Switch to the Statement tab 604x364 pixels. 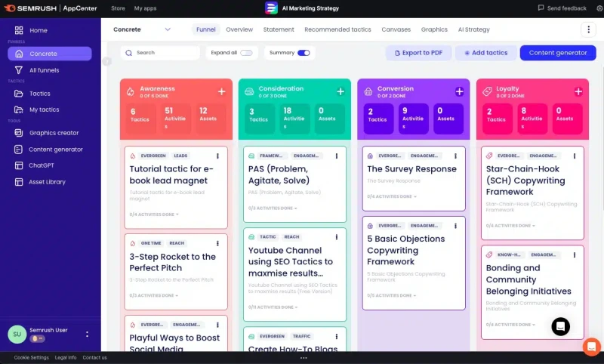(x=279, y=29)
